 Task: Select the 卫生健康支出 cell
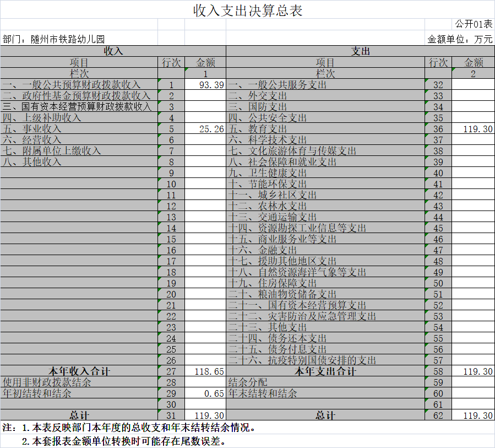325,173
